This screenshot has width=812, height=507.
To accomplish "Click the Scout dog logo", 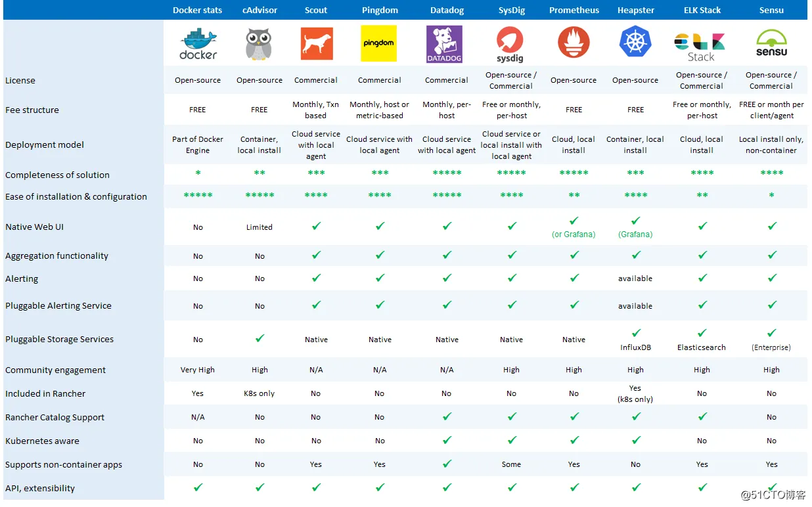I will 316,44.
